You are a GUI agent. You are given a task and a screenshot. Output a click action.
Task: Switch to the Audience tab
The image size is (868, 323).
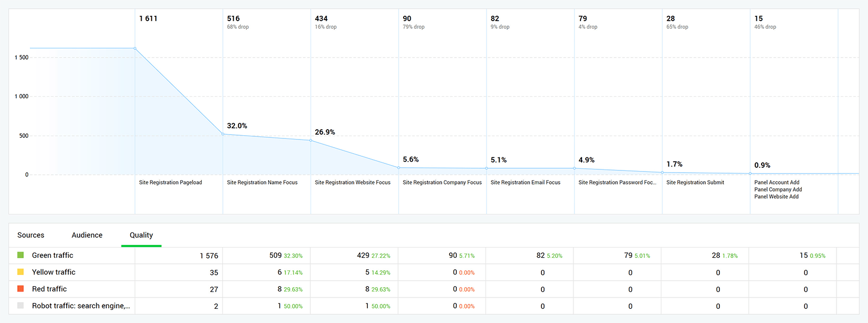coord(87,235)
